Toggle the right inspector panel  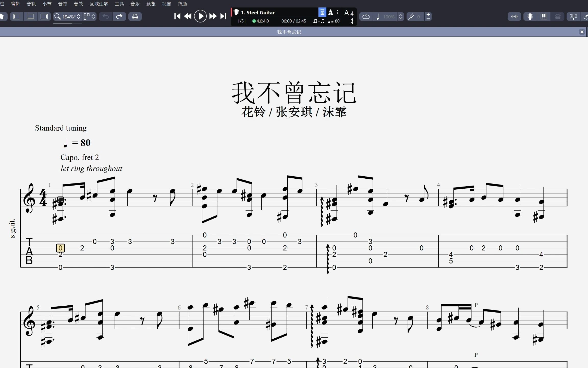click(x=44, y=17)
